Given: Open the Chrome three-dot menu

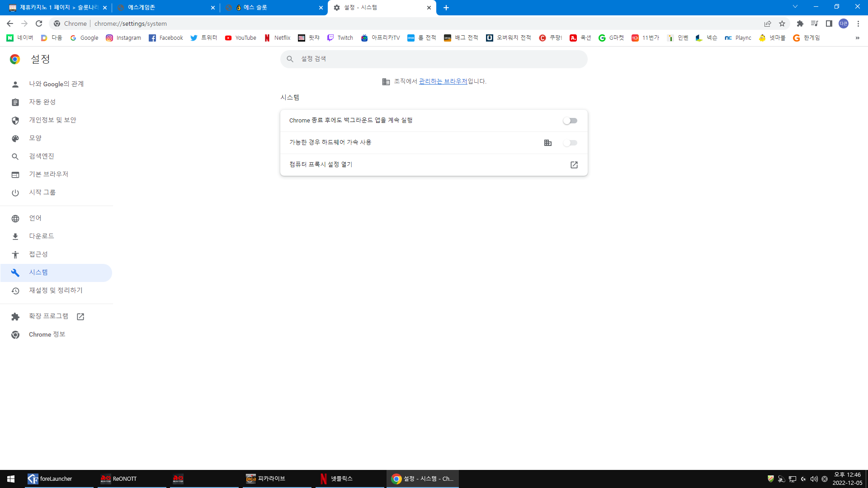Looking at the screenshot, I should 858,23.
